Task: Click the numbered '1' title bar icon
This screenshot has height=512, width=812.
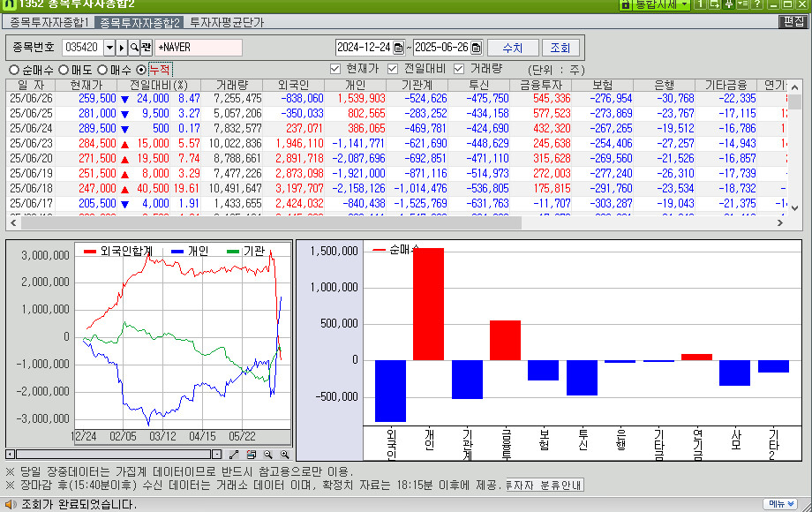Action: point(700,4)
